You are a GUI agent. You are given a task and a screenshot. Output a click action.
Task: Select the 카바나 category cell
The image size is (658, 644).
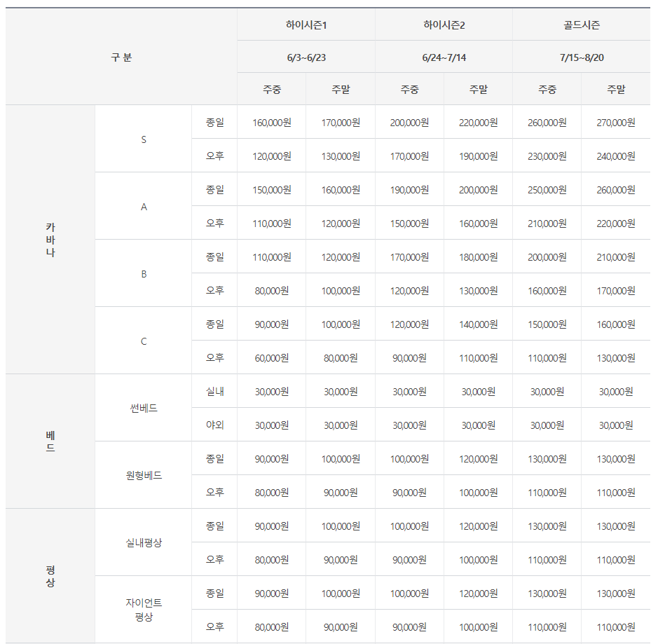[50, 240]
